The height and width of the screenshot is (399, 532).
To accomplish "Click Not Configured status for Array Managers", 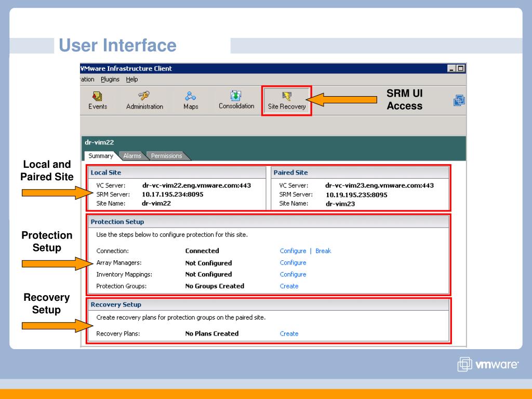I will (x=208, y=263).
